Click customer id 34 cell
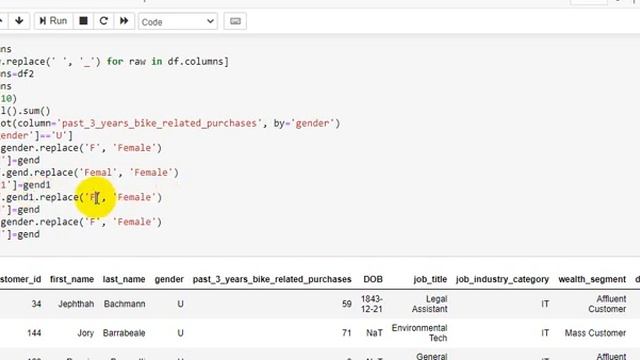640x360 pixels. click(36, 304)
